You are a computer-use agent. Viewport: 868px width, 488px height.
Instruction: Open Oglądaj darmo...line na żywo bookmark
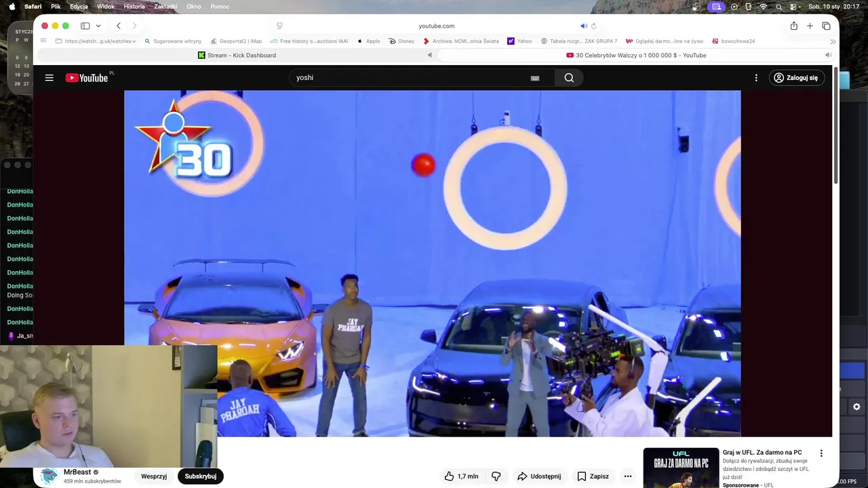pos(665,41)
